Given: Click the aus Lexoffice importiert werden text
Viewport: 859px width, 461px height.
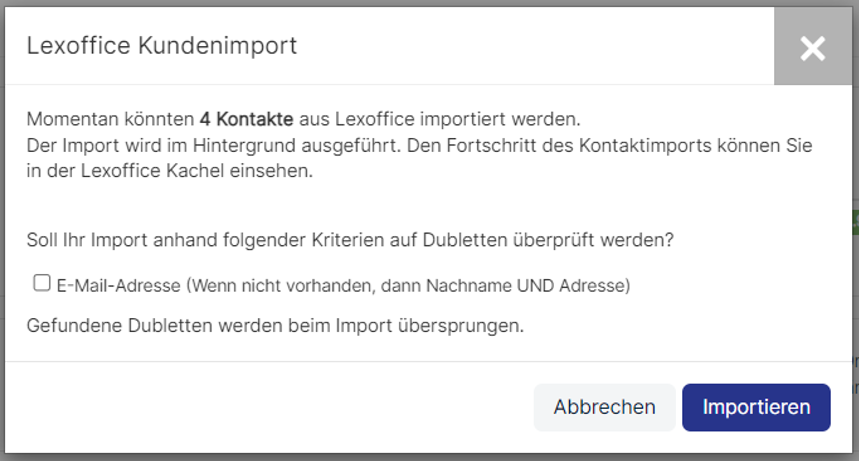Looking at the screenshot, I should click(x=439, y=119).
